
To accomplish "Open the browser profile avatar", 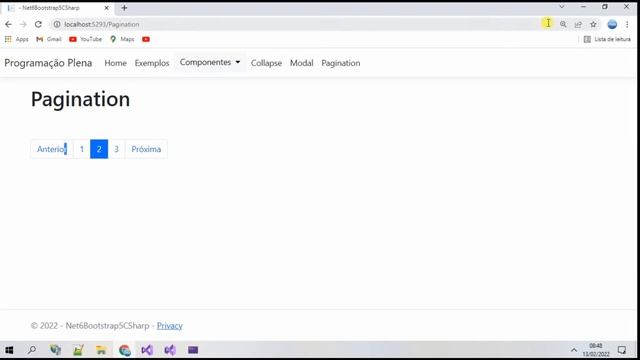I will 612,24.
